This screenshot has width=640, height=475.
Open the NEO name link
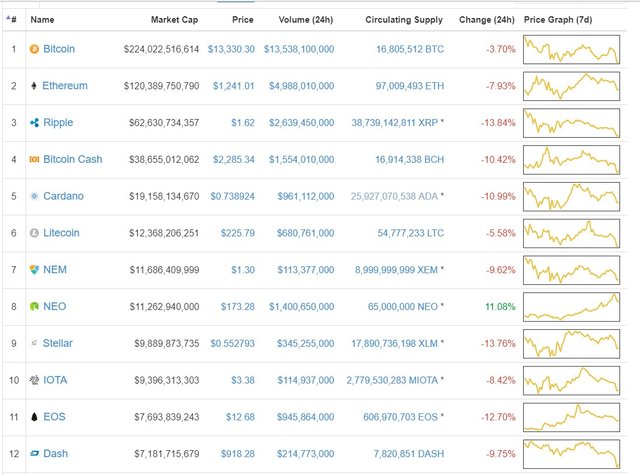tap(54, 306)
